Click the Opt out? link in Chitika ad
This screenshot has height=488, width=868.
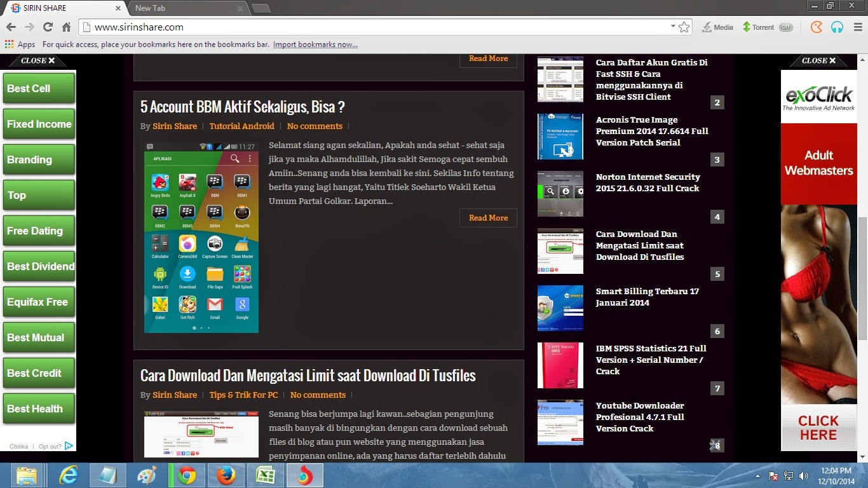tap(50, 447)
